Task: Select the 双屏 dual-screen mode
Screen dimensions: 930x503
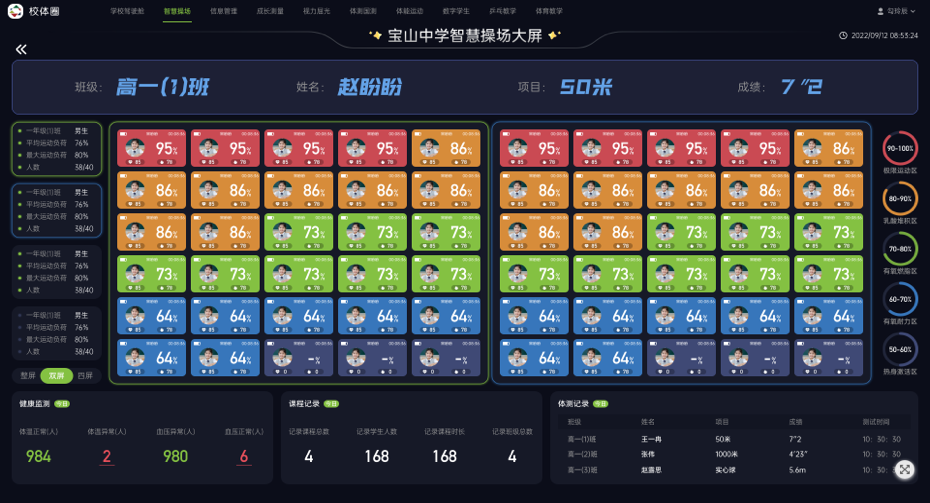Action: [x=56, y=376]
